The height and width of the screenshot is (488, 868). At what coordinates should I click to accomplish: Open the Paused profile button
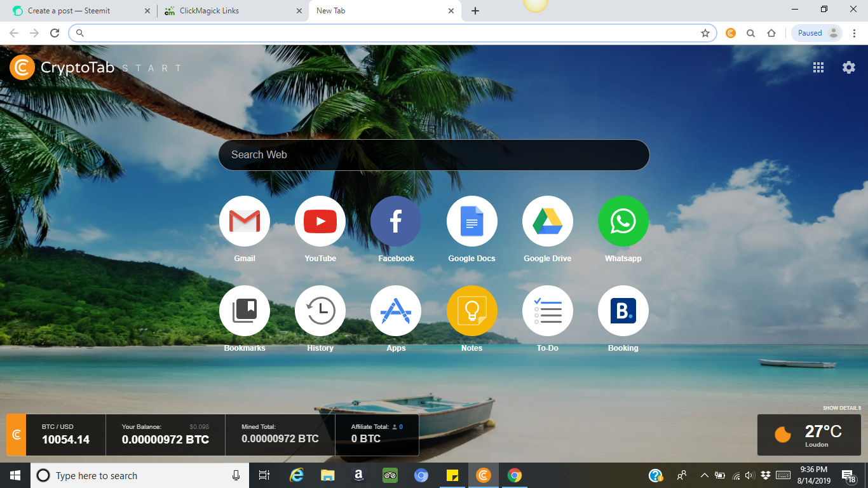click(817, 33)
